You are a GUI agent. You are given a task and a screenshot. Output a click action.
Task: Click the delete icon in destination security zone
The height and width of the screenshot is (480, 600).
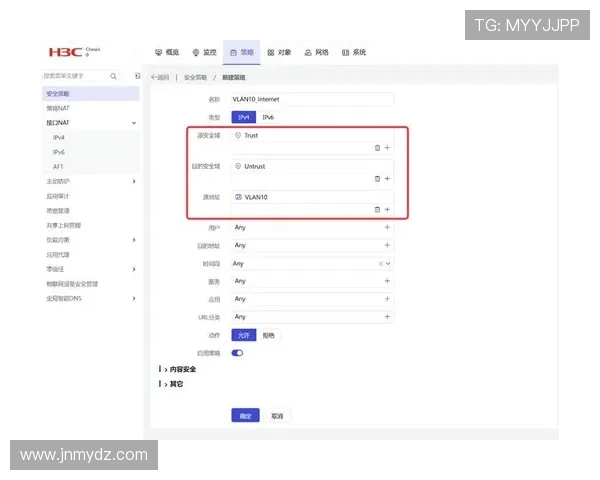click(x=377, y=178)
